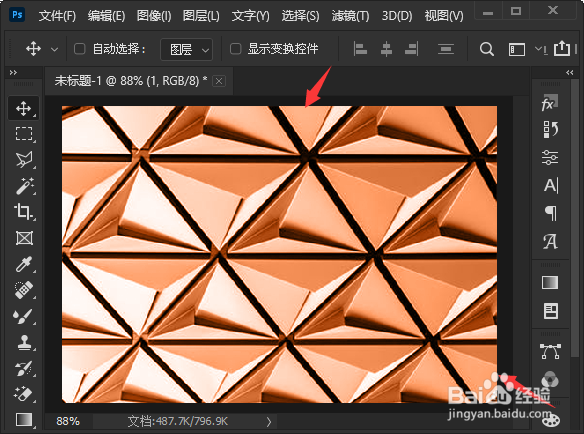Align horizontal centers in options bar

point(386,49)
